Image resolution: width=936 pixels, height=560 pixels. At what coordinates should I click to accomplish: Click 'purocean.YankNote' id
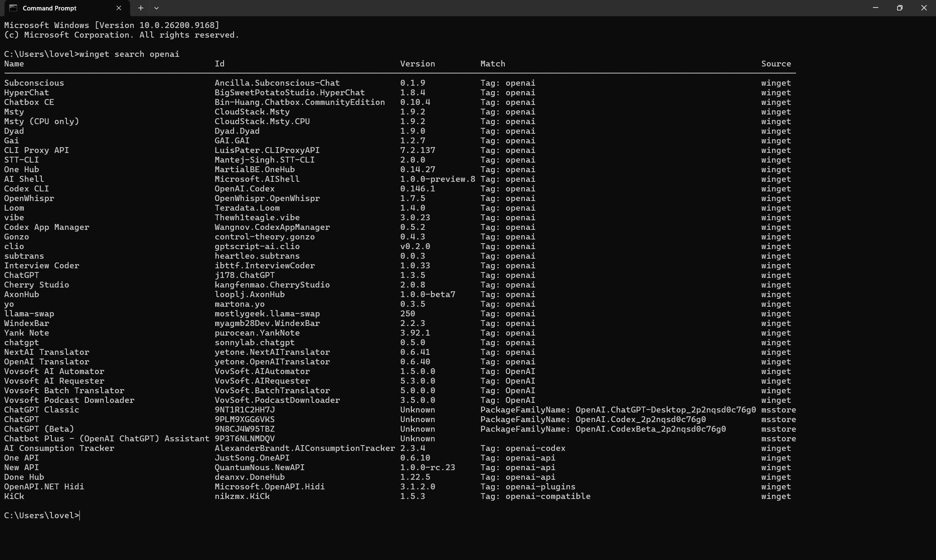pos(257,333)
